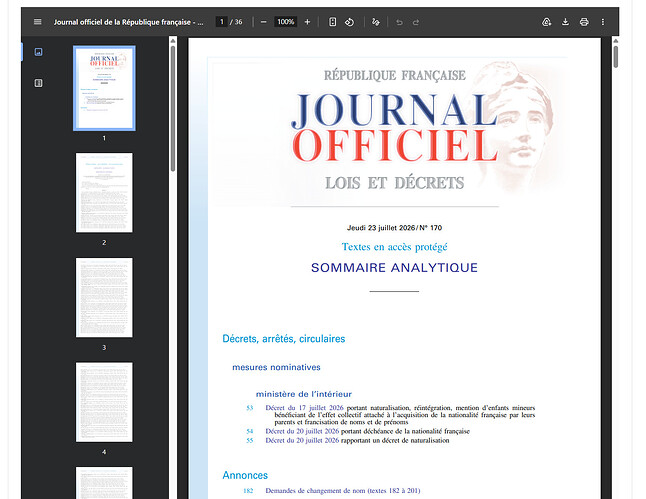Image resolution: width=646 pixels, height=499 pixels.
Task: Edit the page number field
Action: pyautogui.click(x=222, y=22)
